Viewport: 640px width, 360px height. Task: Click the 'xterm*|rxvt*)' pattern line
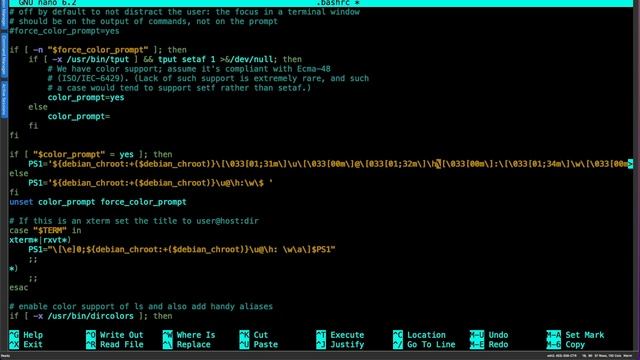pos(40,240)
